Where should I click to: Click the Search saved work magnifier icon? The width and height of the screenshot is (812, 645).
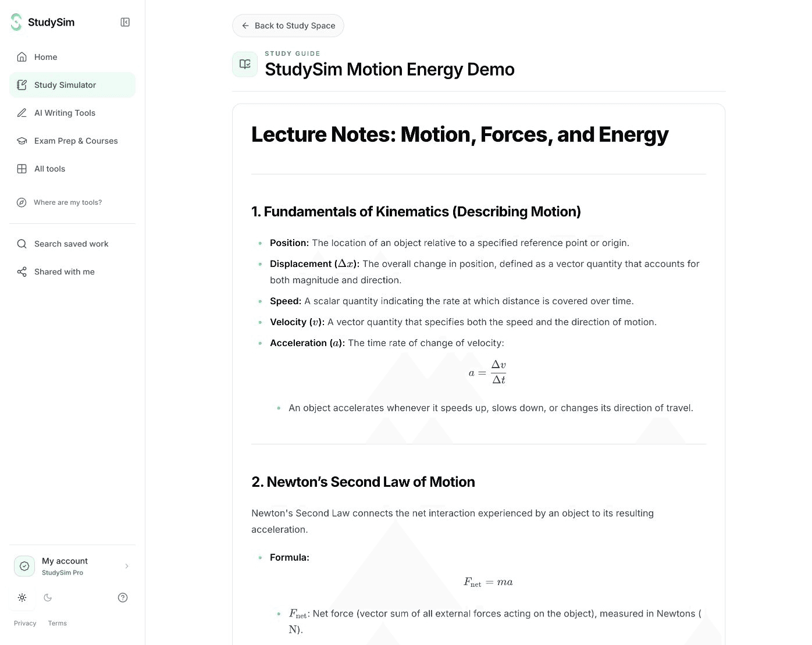click(x=22, y=244)
